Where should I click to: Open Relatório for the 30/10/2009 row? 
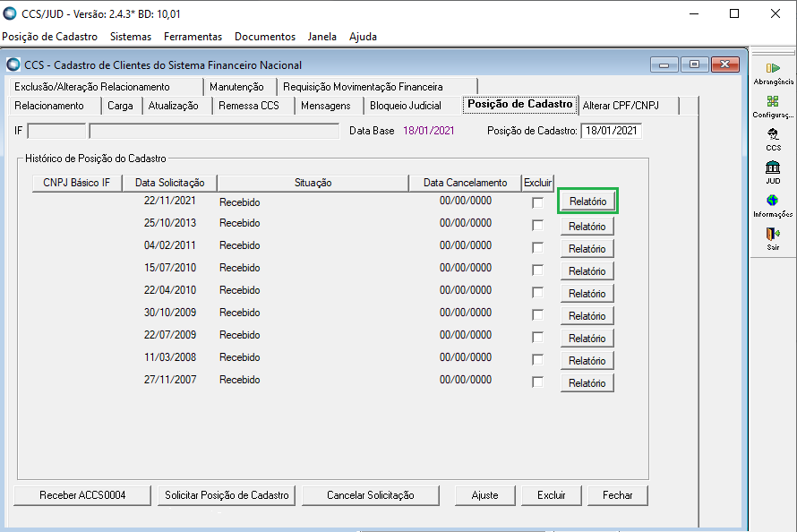click(x=587, y=315)
